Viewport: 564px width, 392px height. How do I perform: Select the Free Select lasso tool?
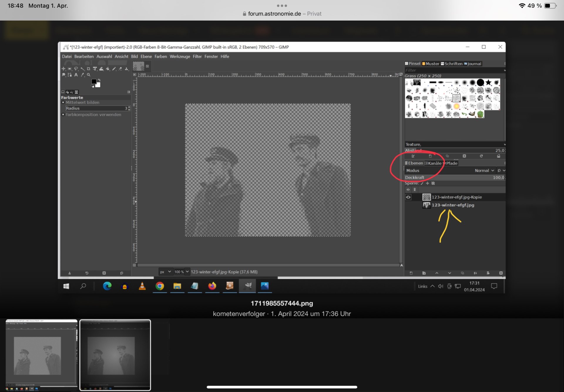point(76,69)
